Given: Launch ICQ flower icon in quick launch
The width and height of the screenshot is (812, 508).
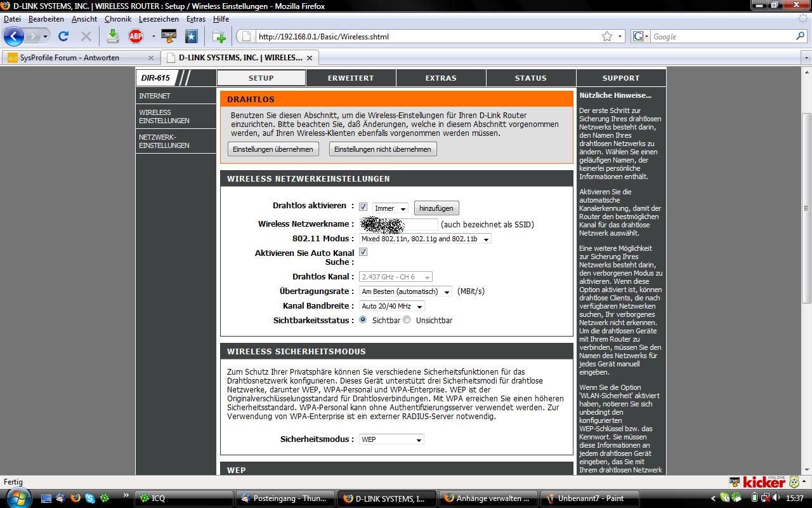Looking at the screenshot, I should coord(105,498).
